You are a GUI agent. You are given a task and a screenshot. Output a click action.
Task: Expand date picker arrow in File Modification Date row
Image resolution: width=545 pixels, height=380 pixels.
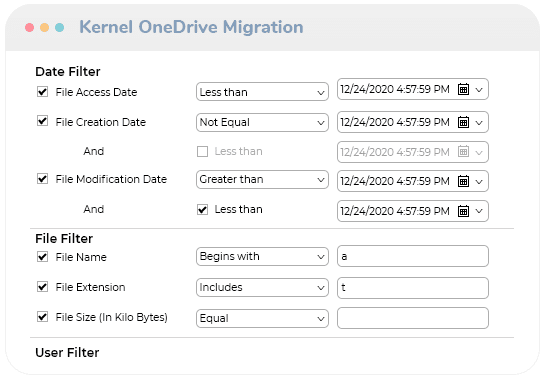point(479,181)
